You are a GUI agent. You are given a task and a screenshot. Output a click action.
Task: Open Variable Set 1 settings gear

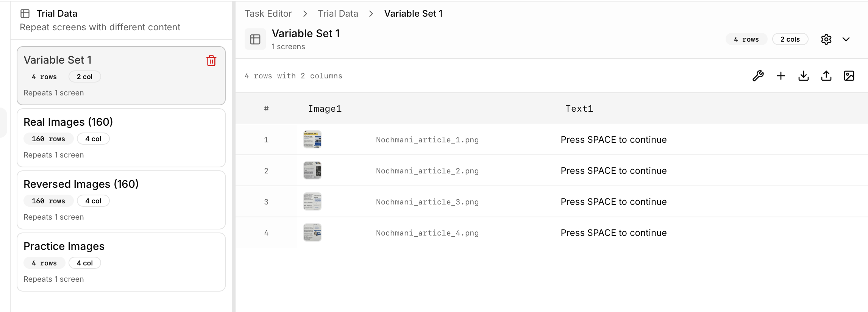(x=827, y=39)
